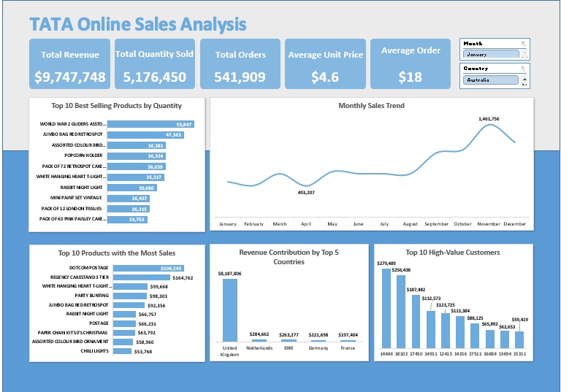561x392 pixels.
Task: Click the February axis label
Action: click(253, 224)
